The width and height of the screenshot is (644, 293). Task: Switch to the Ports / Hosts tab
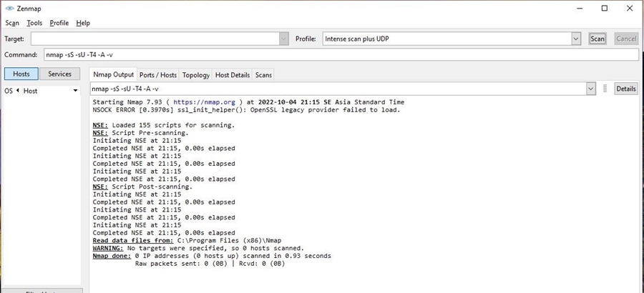[158, 75]
